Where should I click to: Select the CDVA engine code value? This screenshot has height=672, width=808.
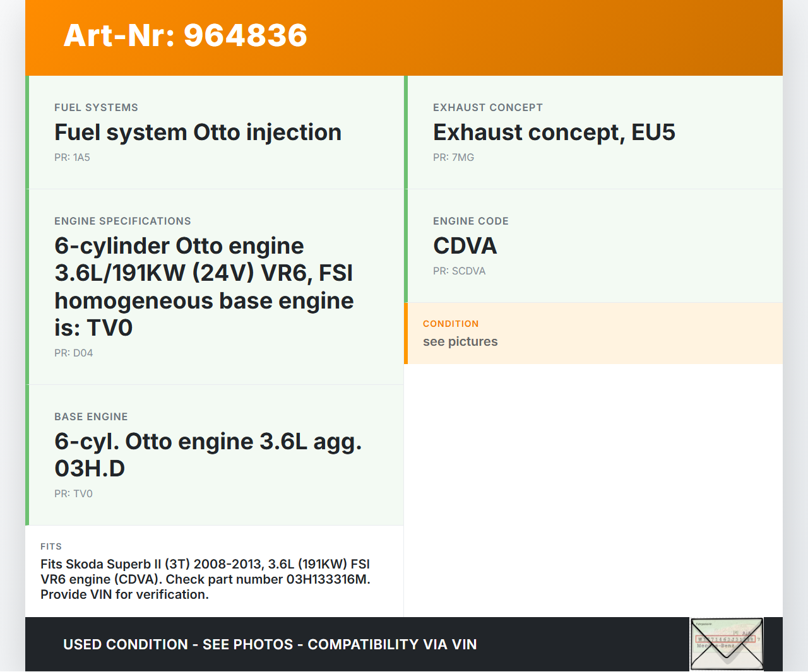[465, 246]
